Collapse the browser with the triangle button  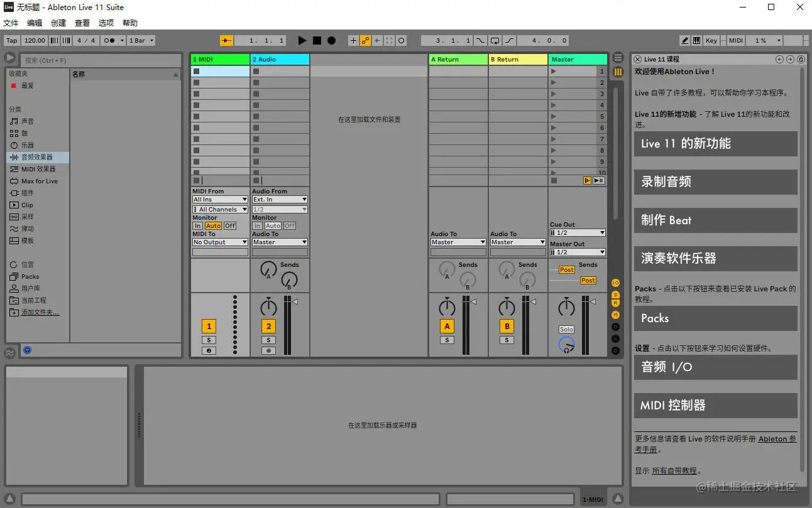(x=10, y=58)
